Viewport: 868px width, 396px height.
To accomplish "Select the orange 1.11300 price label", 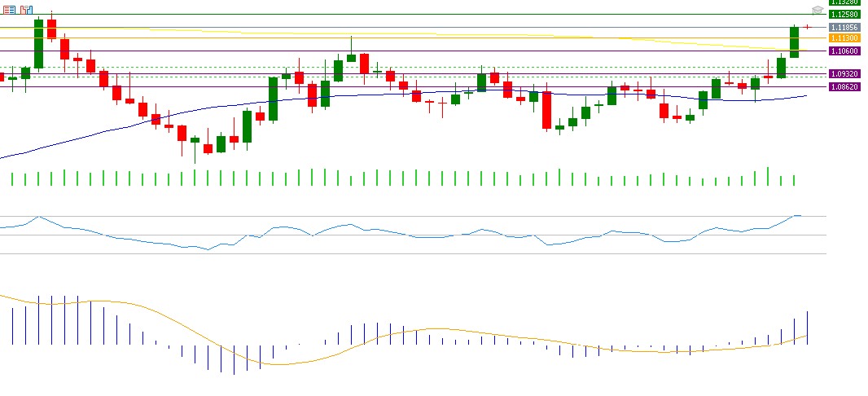I will [845, 37].
